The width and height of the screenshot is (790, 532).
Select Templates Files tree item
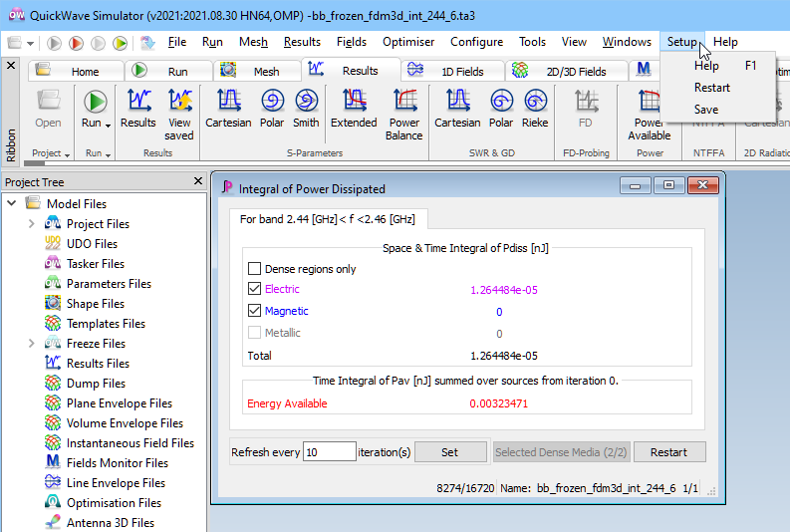106,324
